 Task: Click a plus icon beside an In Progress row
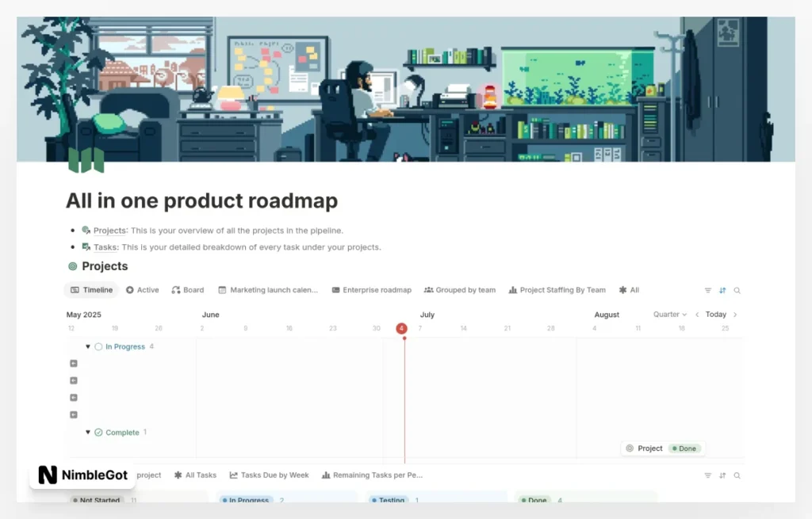tap(73, 363)
